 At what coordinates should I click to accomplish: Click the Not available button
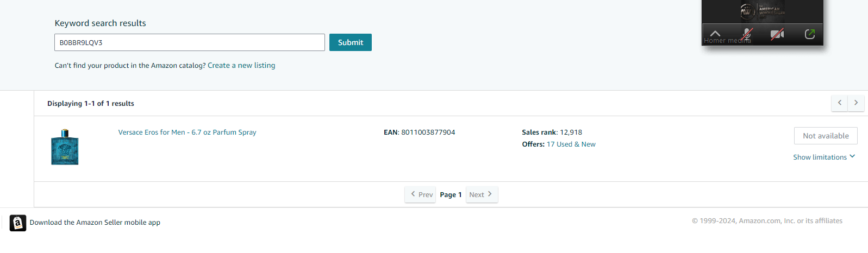coord(826,136)
